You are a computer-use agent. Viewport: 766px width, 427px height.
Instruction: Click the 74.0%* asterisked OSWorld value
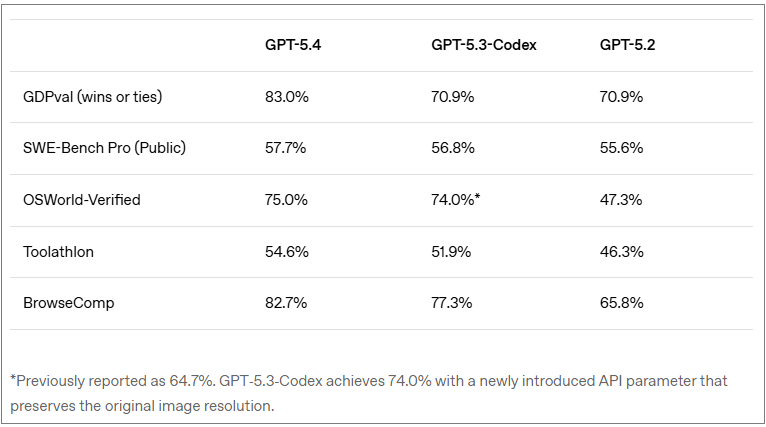coord(456,200)
